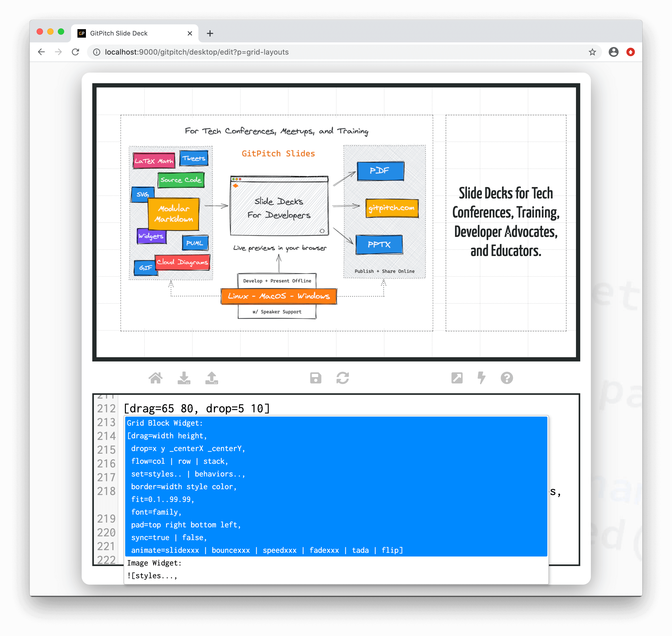This screenshot has width=672, height=636.
Task: Click the Upload/publish icon
Action: pyautogui.click(x=212, y=378)
